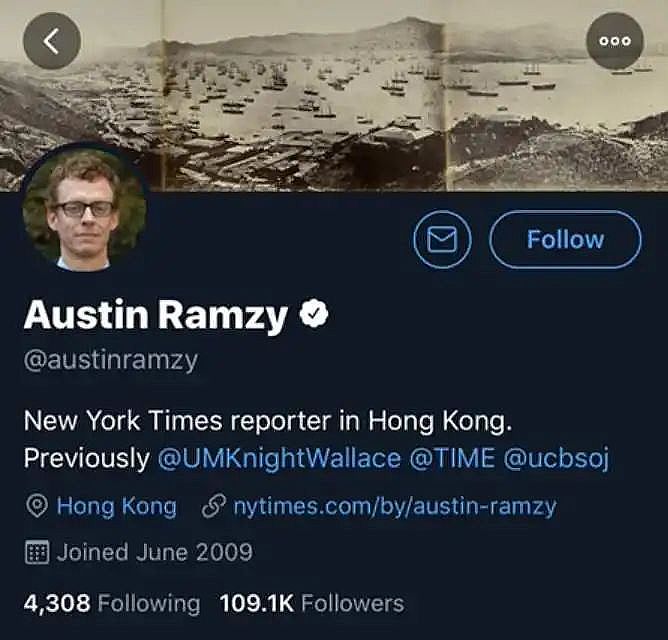Tap the calendar icon beside Joined date

point(37,552)
